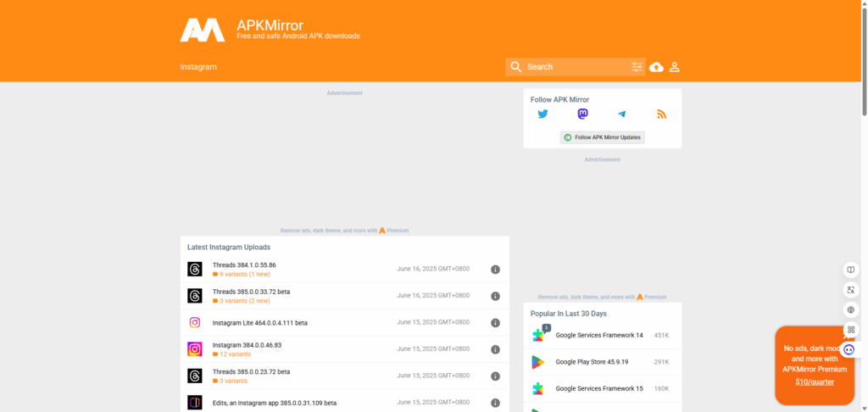Expand info for Edits 385.0.0.31.109 beta
This screenshot has height=412, width=868.
(495, 403)
